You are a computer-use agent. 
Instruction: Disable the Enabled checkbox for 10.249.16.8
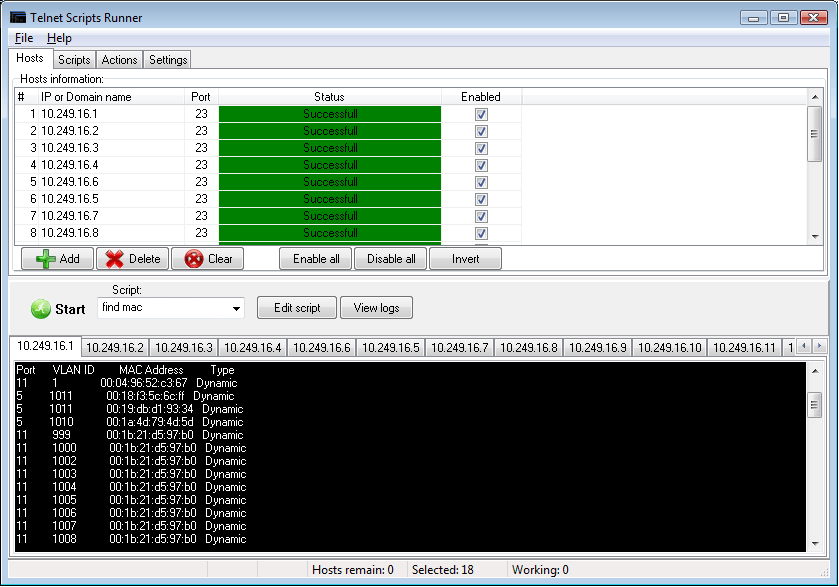[x=481, y=233]
